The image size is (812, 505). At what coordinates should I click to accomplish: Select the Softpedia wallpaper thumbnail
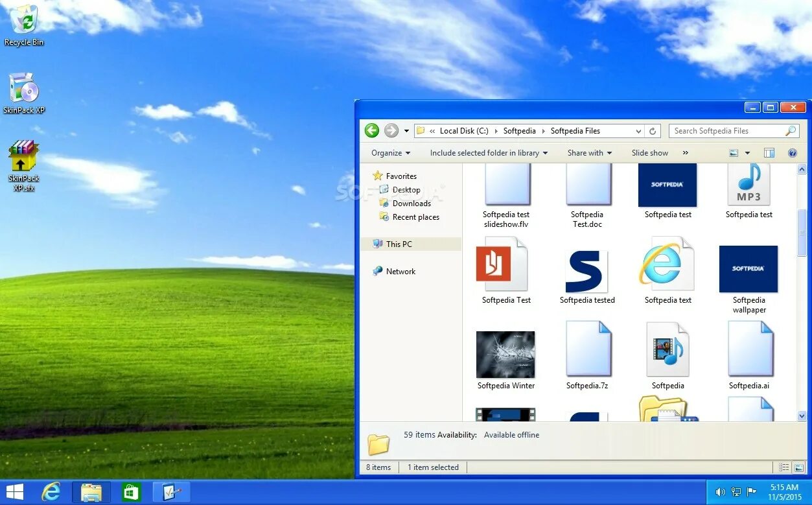748,268
